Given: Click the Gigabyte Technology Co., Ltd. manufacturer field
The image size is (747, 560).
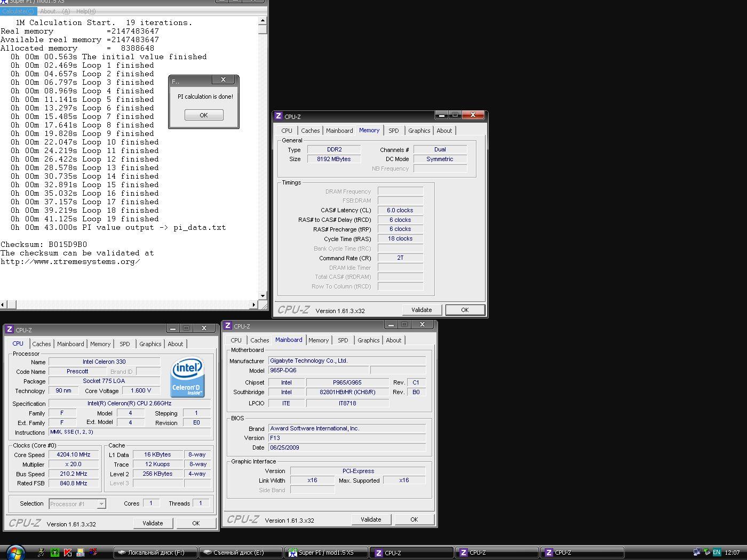Looking at the screenshot, I should coord(347,361).
